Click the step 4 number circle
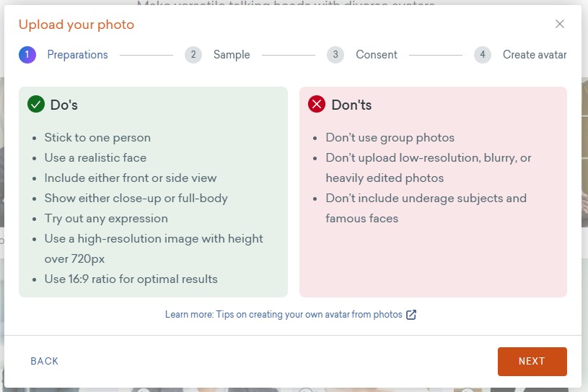The width and height of the screenshot is (588, 392). 483,55
